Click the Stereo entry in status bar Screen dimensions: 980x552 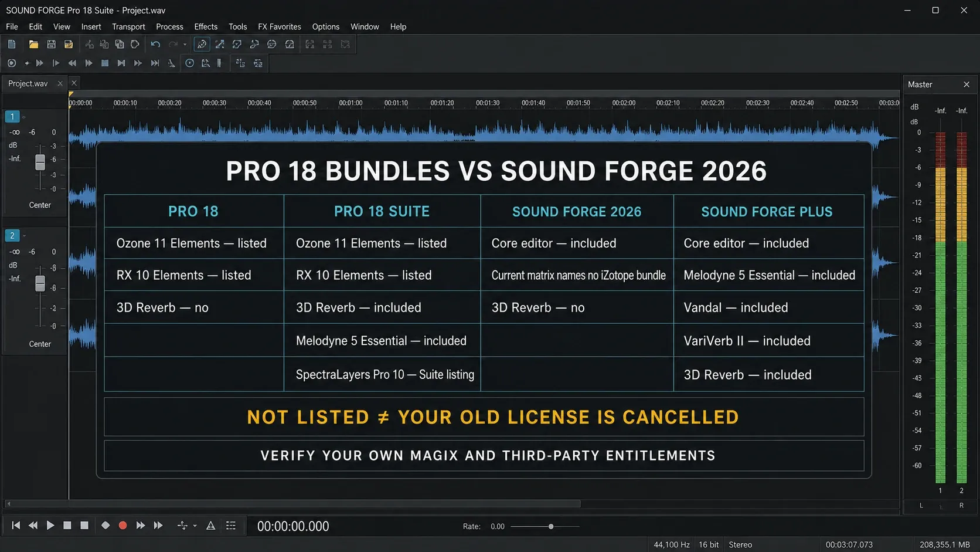(740, 544)
